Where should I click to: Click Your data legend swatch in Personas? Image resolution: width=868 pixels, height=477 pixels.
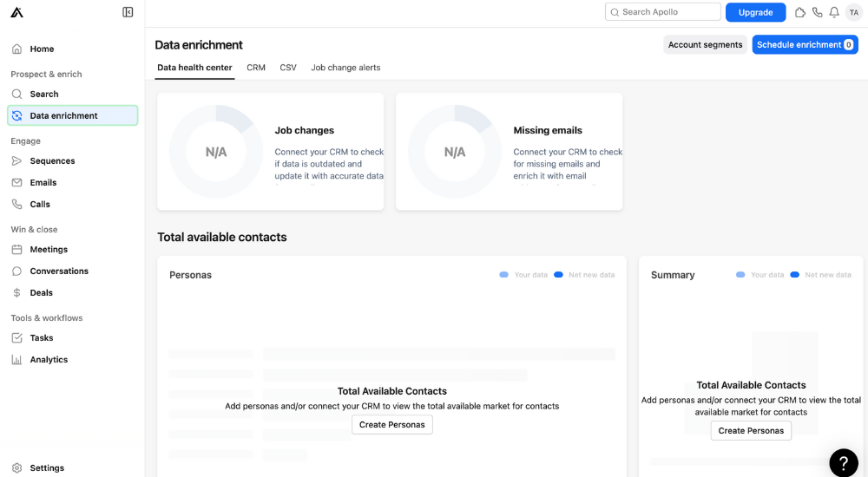503,275
